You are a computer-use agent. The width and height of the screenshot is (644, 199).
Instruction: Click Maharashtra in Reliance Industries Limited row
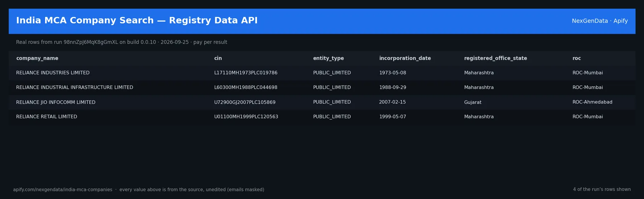(479, 73)
